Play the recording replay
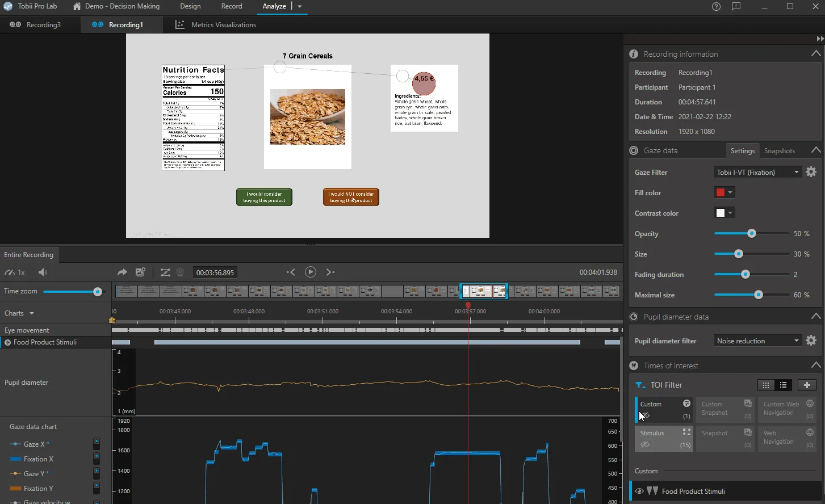This screenshot has width=825, height=504. pyautogui.click(x=311, y=272)
